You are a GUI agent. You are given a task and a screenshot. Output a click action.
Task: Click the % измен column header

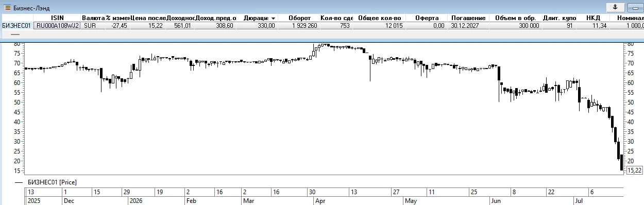[x=118, y=18]
